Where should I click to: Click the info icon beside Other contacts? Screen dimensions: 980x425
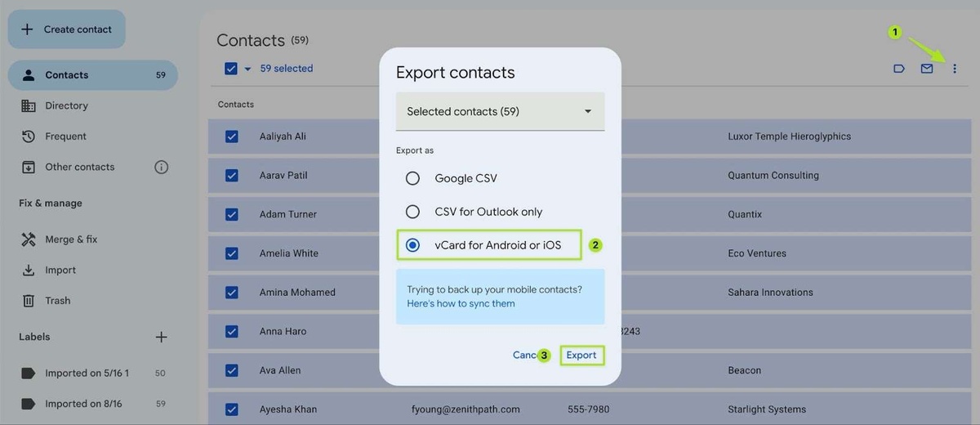[161, 167]
